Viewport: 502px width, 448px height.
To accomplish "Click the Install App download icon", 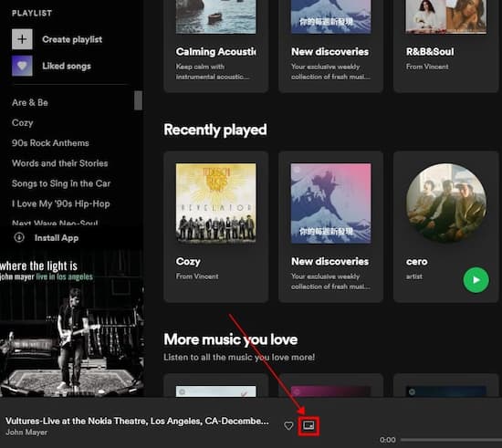I will pyautogui.click(x=19, y=237).
